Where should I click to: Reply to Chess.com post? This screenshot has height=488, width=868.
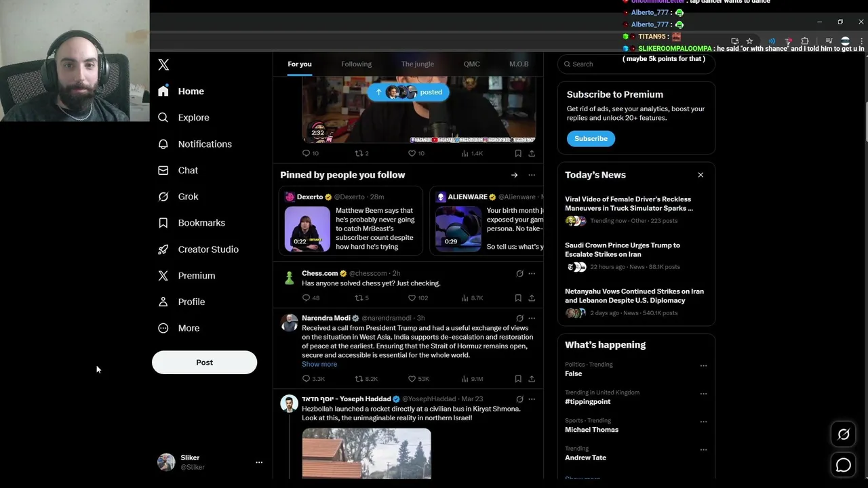click(311, 298)
